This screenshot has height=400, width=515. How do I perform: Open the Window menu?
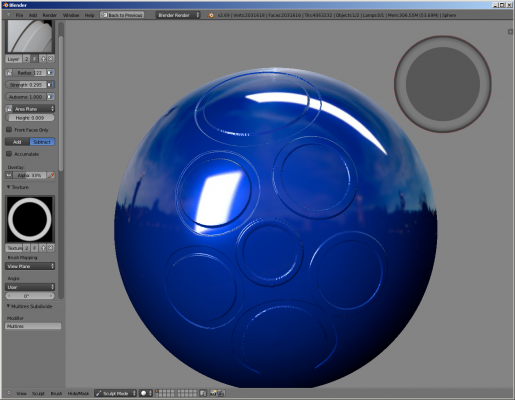71,15
